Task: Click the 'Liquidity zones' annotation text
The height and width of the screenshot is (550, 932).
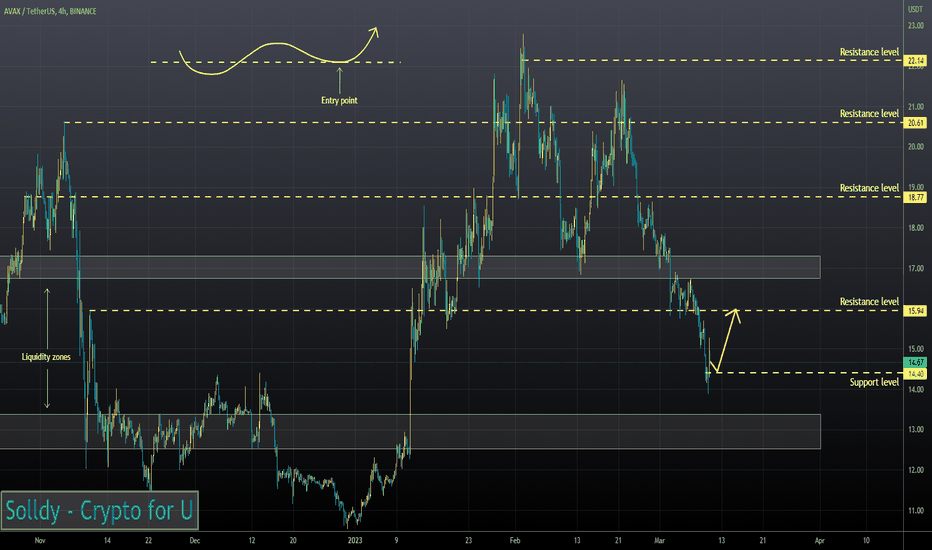Action: (x=46, y=357)
